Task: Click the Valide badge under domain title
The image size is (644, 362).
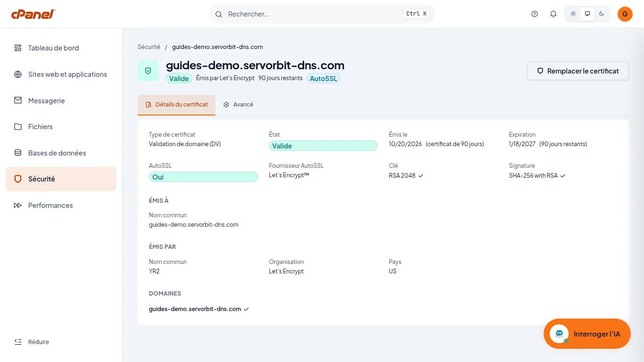Action: (179, 79)
